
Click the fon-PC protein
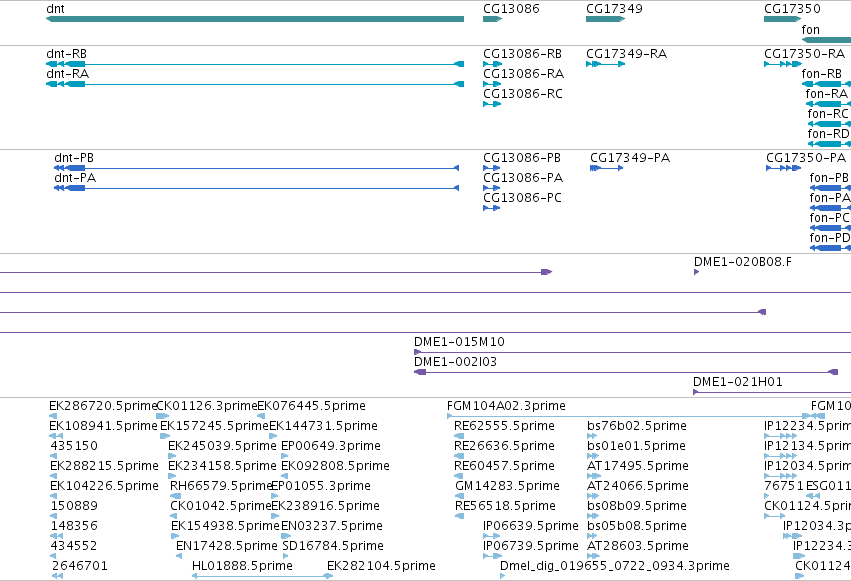point(830,228)
